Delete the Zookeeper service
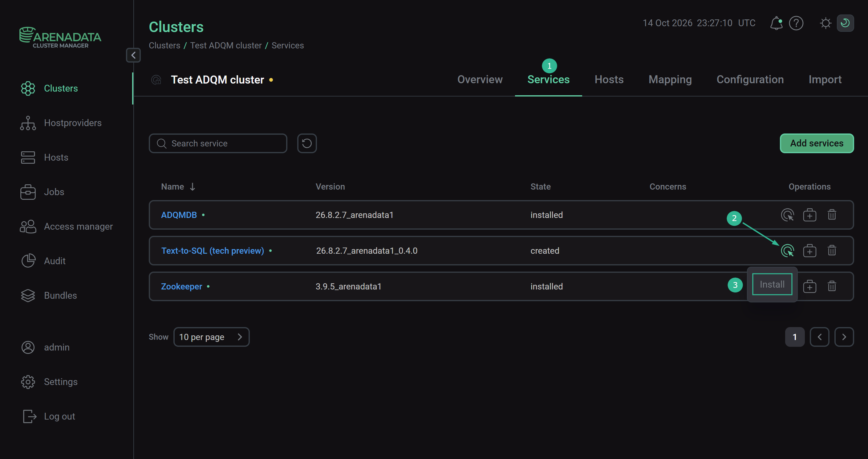This screenshot has width=868, height=459. tap(832, 286)
